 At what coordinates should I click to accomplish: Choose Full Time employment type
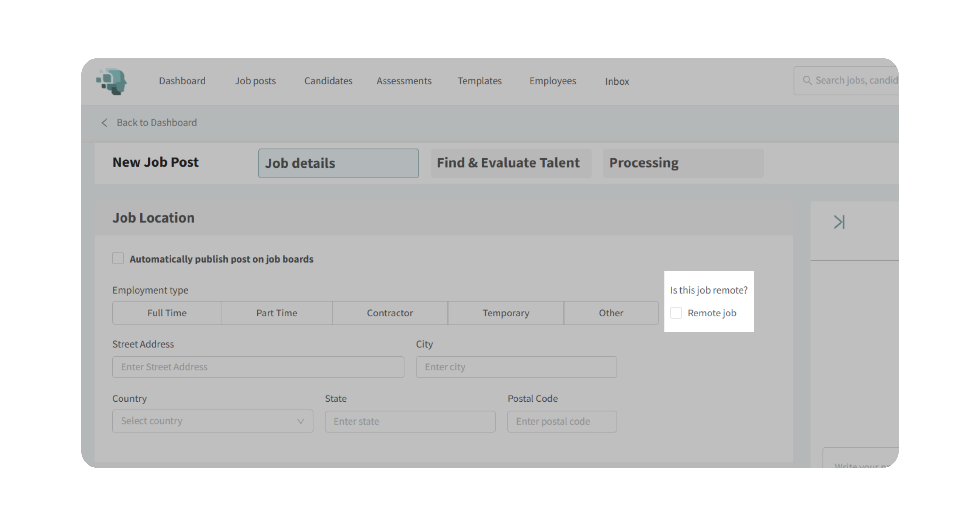pos(167,313)
